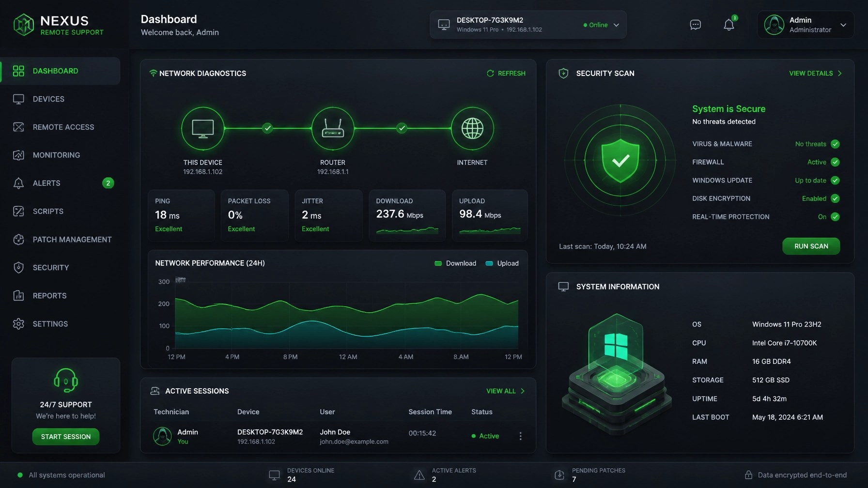Click the Admin technician avatar in sessions
Image resolution: width=868 pixels, height=488 pixels.
(x=162, y=436)
